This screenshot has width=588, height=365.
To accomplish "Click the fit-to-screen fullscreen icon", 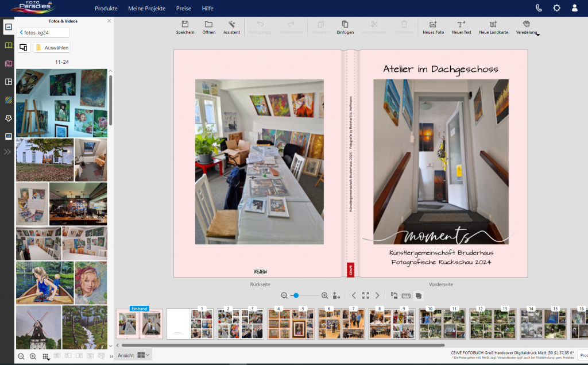I will point(365,295).
